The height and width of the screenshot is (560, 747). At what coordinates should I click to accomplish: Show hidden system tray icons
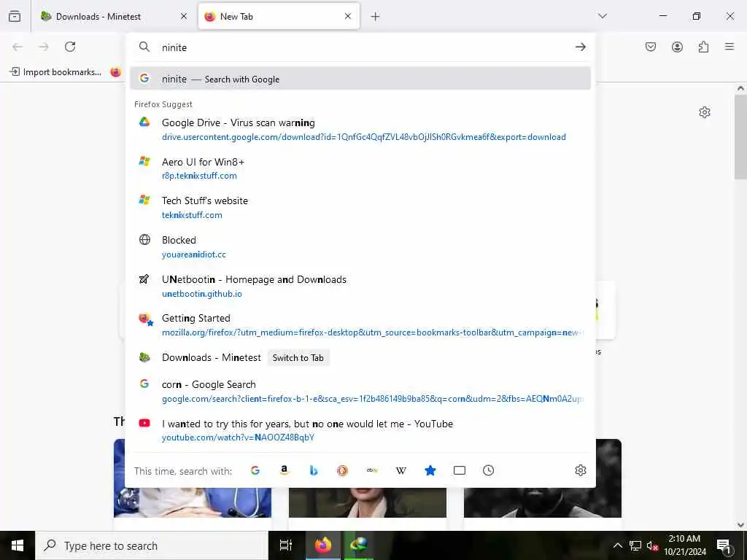617,545
